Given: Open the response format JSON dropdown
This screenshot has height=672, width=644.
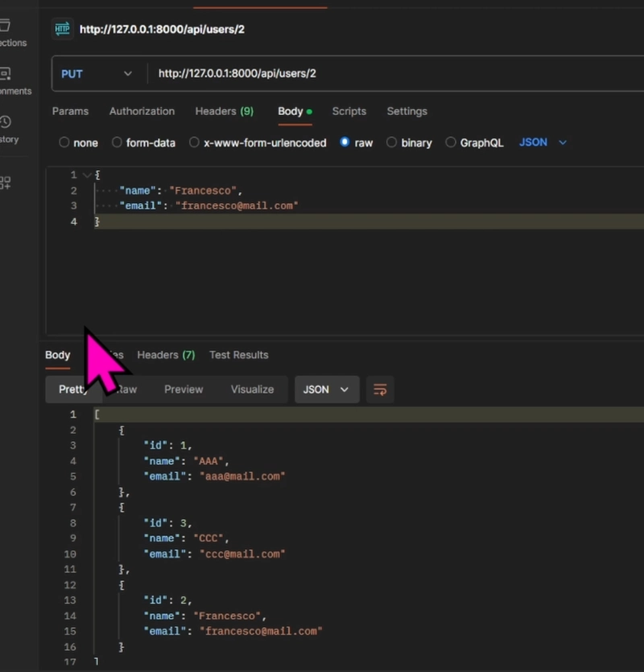Looking at the screenshot, I should click(x=327, y=390).
